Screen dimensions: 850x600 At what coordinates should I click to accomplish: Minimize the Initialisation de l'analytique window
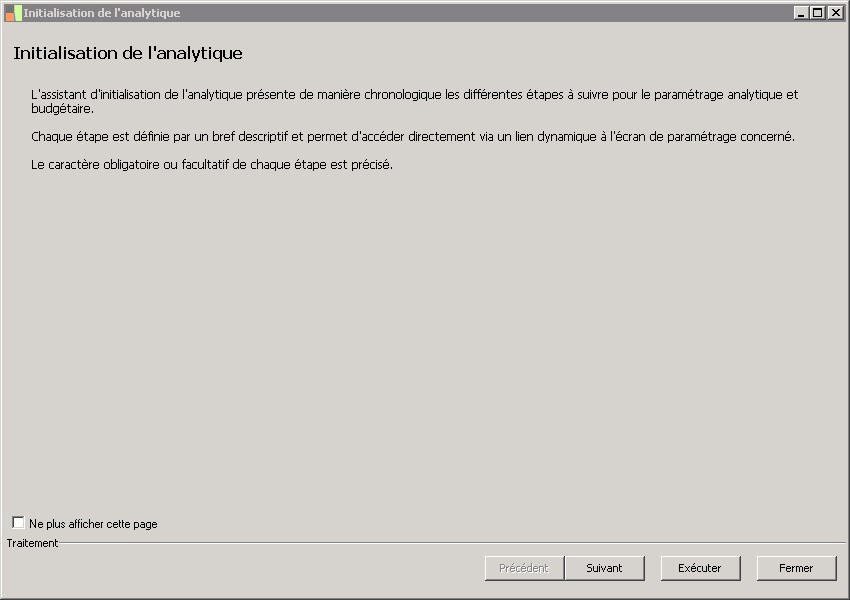click(801, 13)
